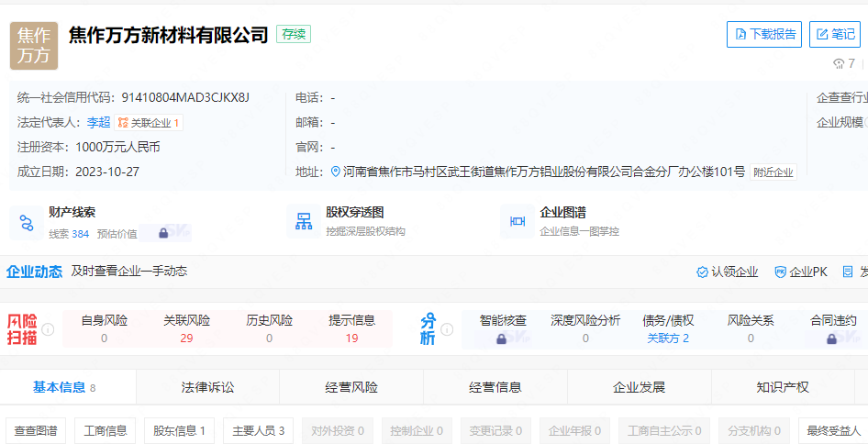Image resolution: width=868 pixels, height=444 pixels.
Task: Switch to the 企业发展 tab
Action: point(640,387)
